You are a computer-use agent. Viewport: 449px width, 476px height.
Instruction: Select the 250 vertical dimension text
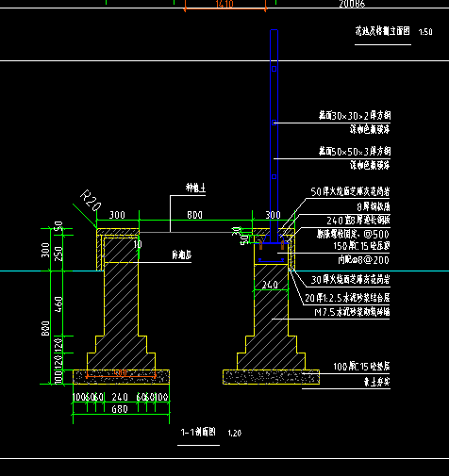[x=58, y=254]
